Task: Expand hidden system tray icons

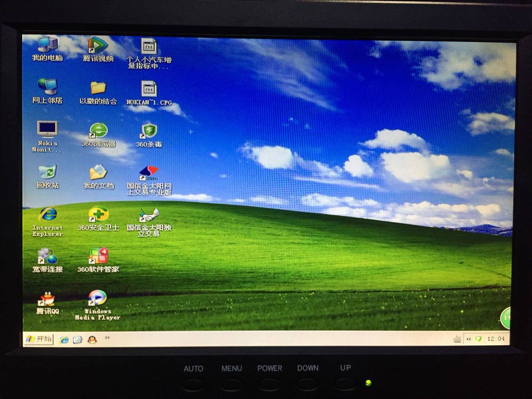Action: click(469, 339)
